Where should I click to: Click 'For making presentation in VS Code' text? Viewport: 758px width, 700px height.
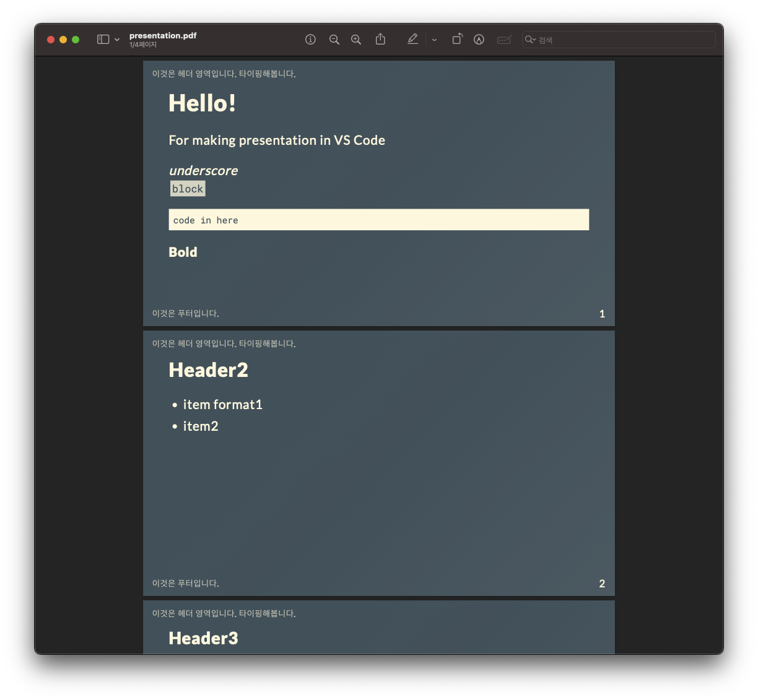(x=277, y=140)
